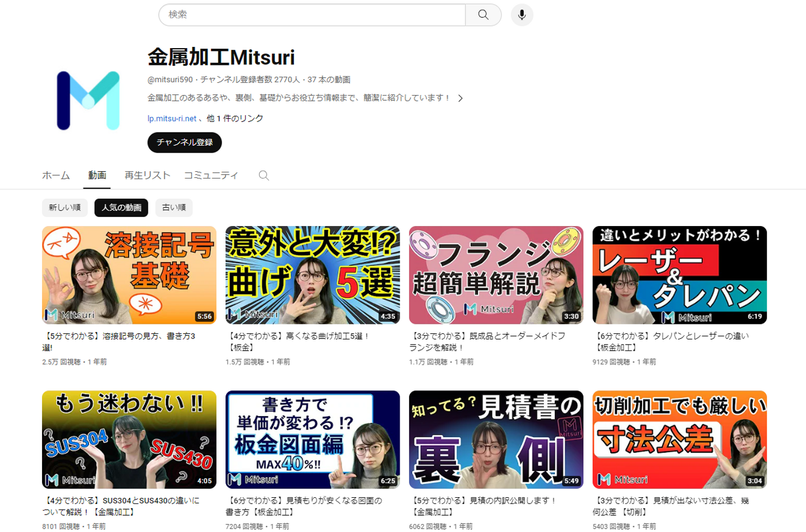The width and height of the screenshot is (806, 532).
Task: Click the 37 本の動画 count text
Action: (329, 80)
